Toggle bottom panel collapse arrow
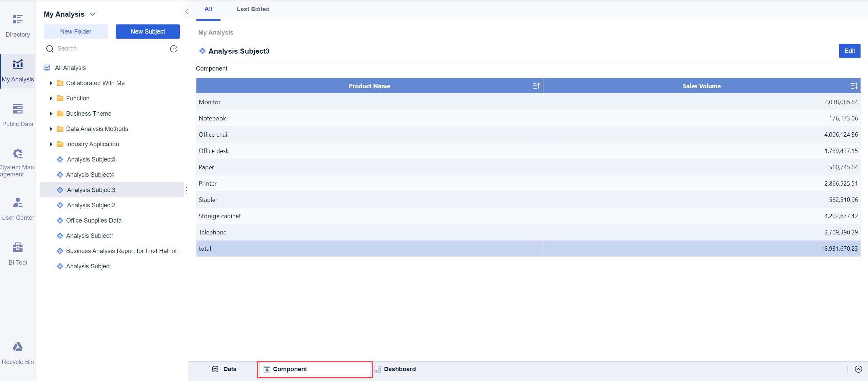The width and height of the screenshot is (868, 381). click(x=858, y=369)
